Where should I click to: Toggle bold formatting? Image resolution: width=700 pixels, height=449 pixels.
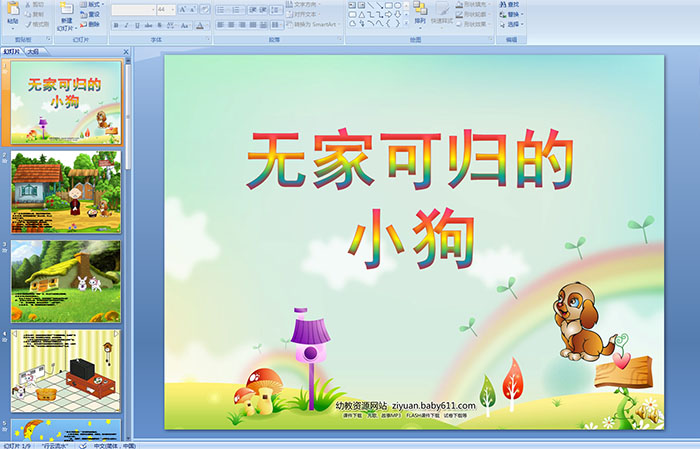coord(115,25)
